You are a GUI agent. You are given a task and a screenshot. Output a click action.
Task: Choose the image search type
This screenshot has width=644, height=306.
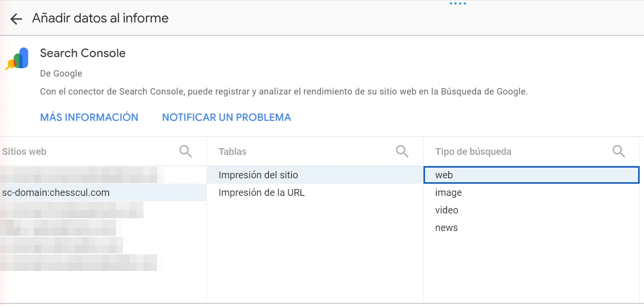531,192
